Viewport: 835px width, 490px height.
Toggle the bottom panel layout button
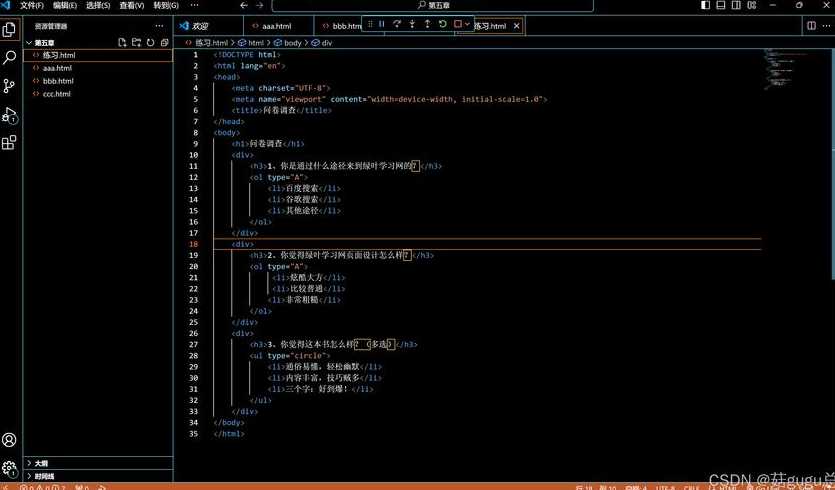click(x=721, y=5)
